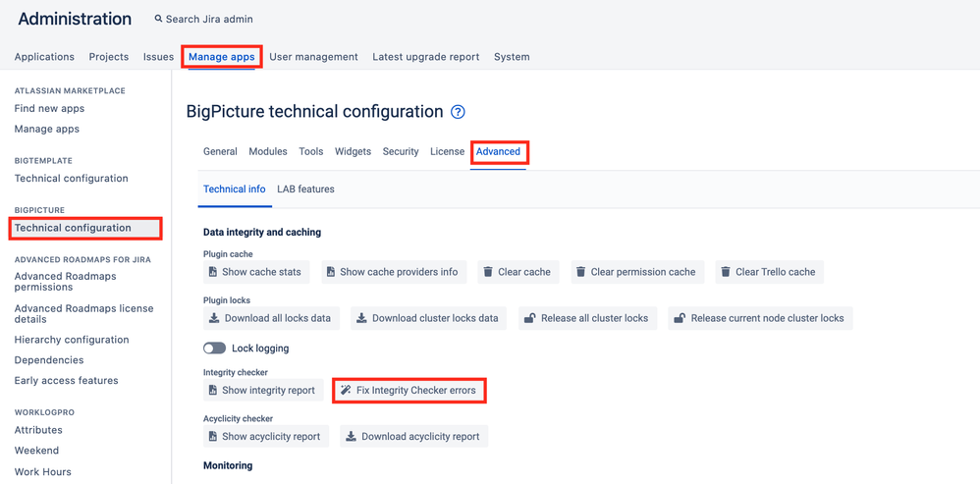This screenshot has width=980, height=484.
Task: Click the Administration page title
Action: (x=75, y=20)
